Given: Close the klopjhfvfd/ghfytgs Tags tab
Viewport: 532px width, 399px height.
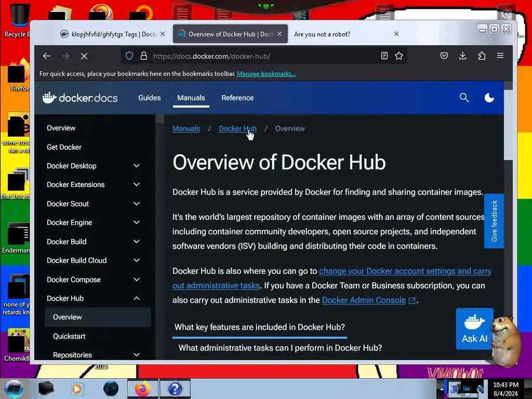Looking at the screenshot, I should tap(163, 34).
